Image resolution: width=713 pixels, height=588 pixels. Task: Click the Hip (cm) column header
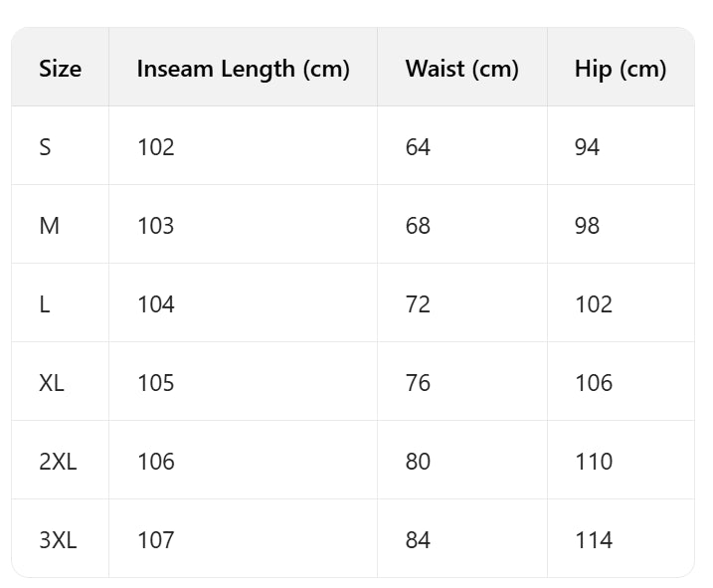[x=620, y=69]
